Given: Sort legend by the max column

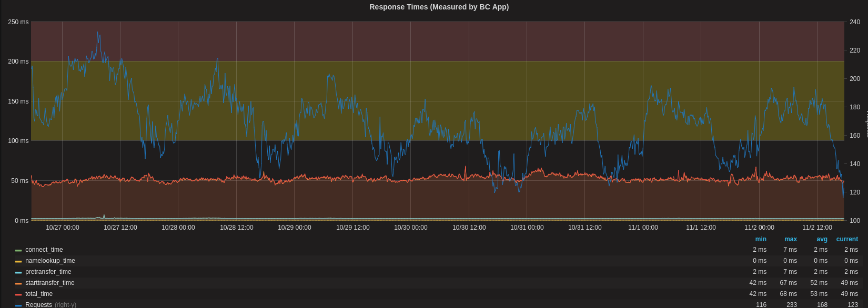Looking at the screenshot, I should pos(791,239).
